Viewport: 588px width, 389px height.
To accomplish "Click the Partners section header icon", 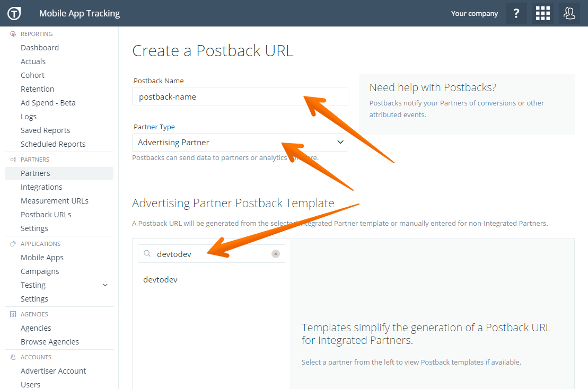I will tap(13, 160).
